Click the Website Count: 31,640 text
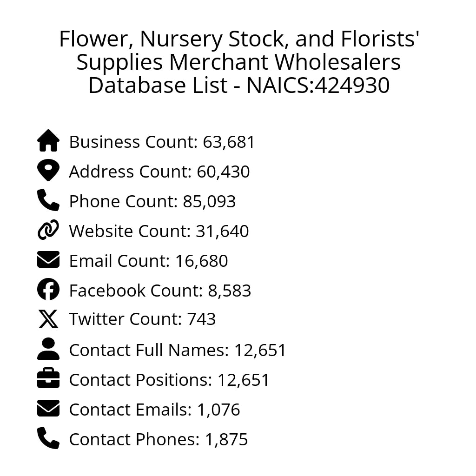This screenshot has width=476, height=476. click(159, 231)
